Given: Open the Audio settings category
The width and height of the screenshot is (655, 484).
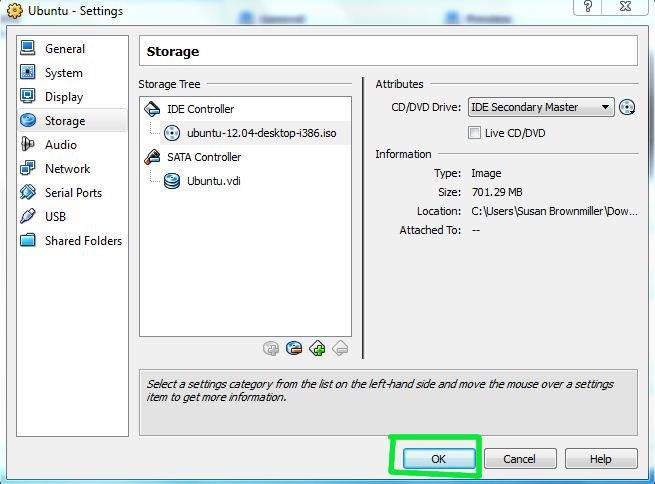Looking at the screenshot, I should [x=72, y=145].
